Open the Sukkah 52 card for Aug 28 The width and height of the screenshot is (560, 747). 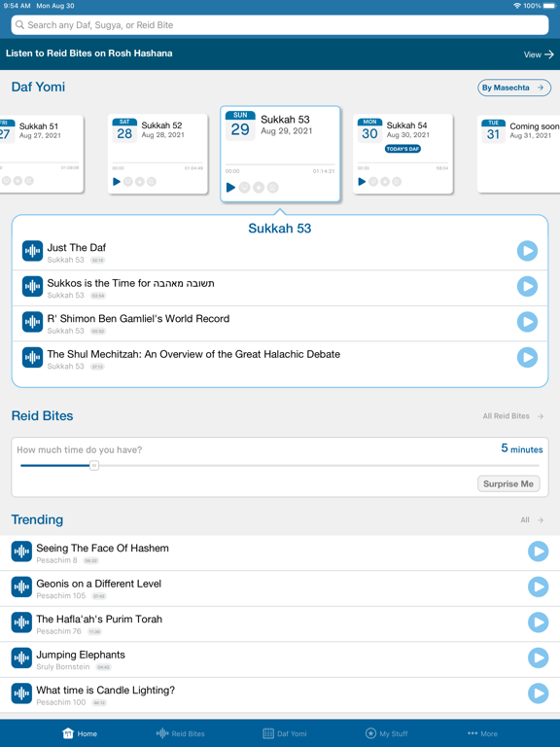click(x=157, y=154)
